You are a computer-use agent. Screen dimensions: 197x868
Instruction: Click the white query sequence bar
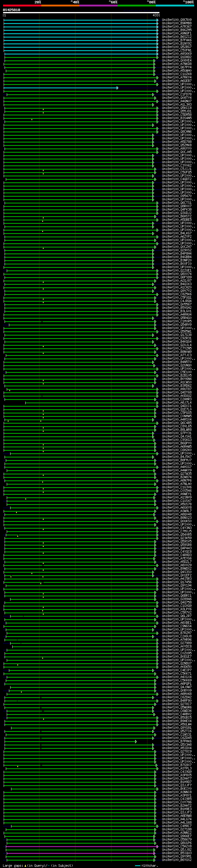pos(81,12)
